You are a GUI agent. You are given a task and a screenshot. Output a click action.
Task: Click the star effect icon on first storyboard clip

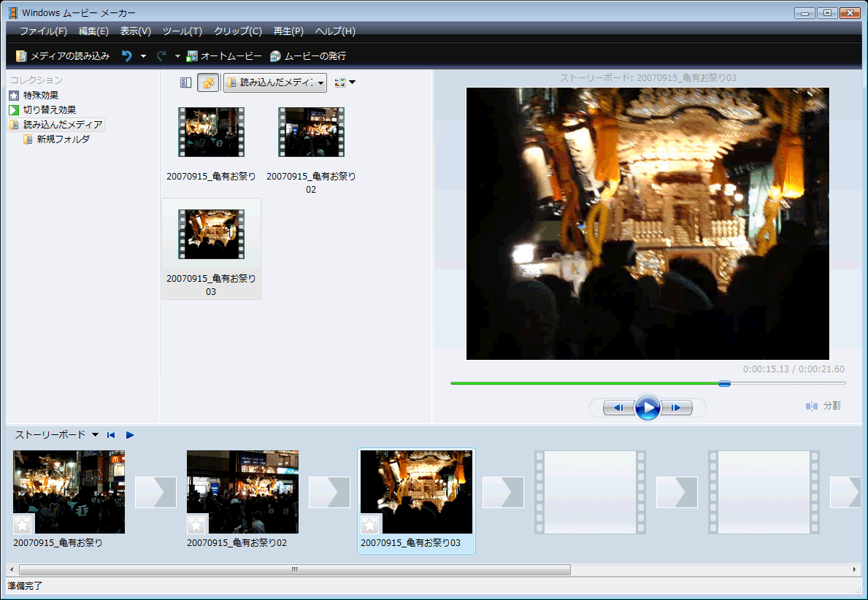click(x=23, y=524)
